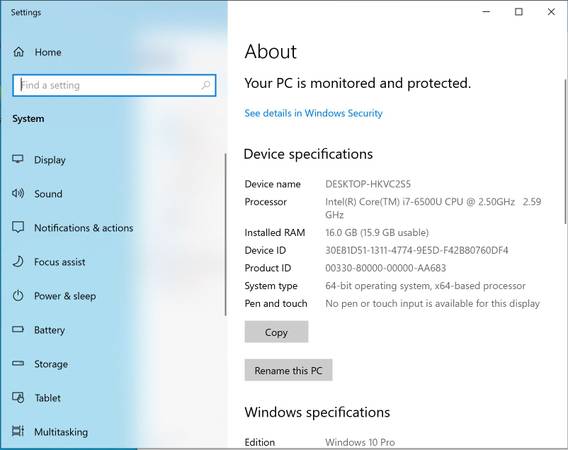Click the Tablet icon in sidebar
Screen dimensions: 568x450
tap(18, 397)
